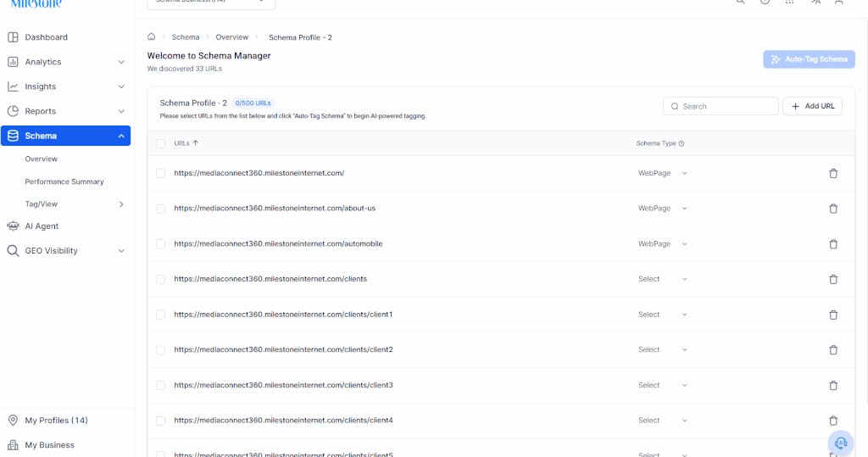This screenshot has width=868, height=457.
Task: Check the /clients/client4 checkbox
Action: pos(160,421)
